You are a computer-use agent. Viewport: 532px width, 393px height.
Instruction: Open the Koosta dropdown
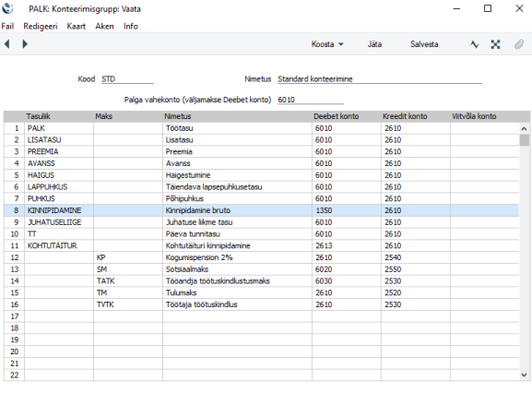[327, 44]
